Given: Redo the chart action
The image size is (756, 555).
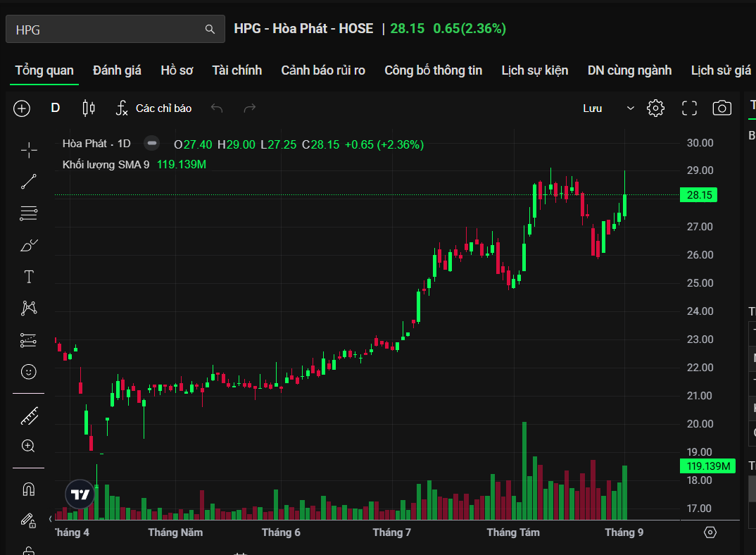Looking at the screenshot, I should click(x=250, y=108).
